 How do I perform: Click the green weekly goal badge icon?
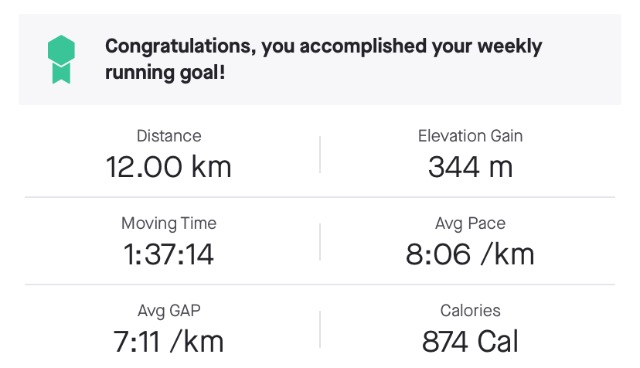[61, 59]
